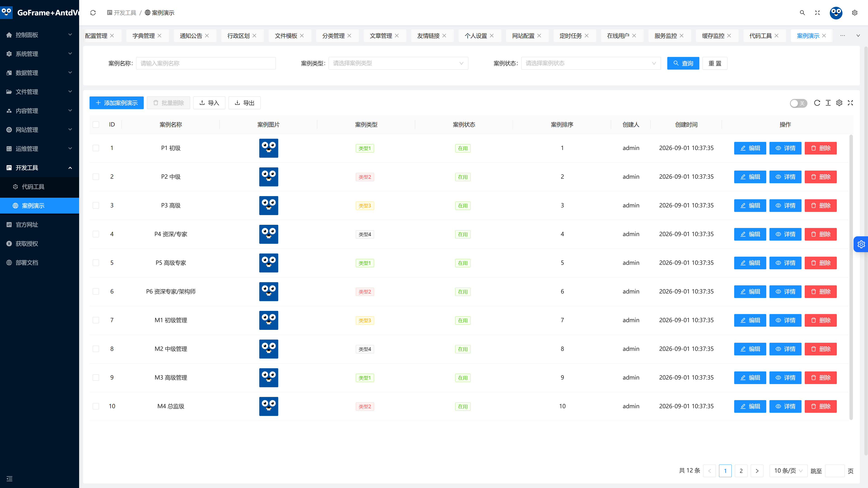868x488 pixels.
Task: Toggle fullscreen mode from top header
Action: point(817,13)
